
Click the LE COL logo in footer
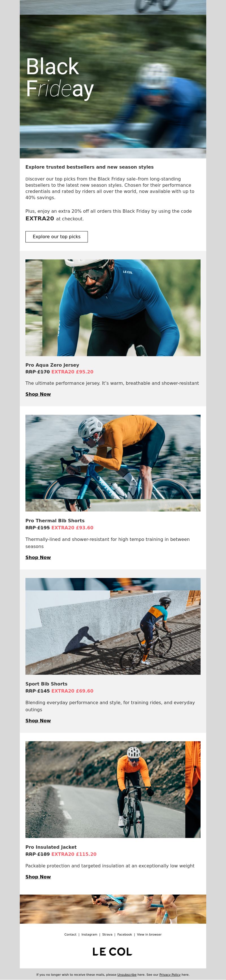click(112, 951)
